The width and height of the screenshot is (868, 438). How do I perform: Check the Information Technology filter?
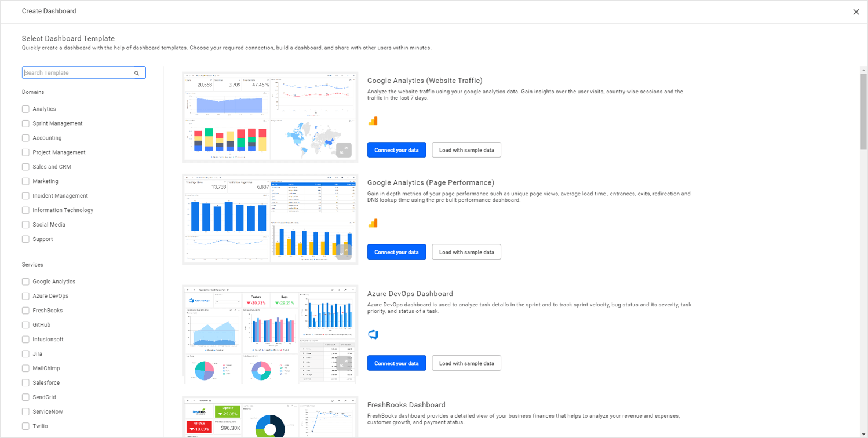tap(25, 210)
